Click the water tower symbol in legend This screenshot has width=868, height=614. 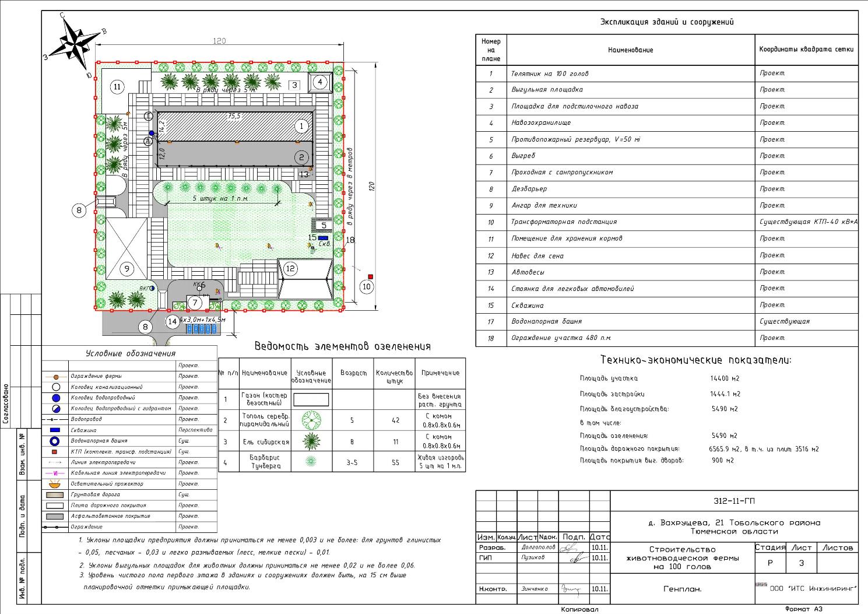point(55,441)
